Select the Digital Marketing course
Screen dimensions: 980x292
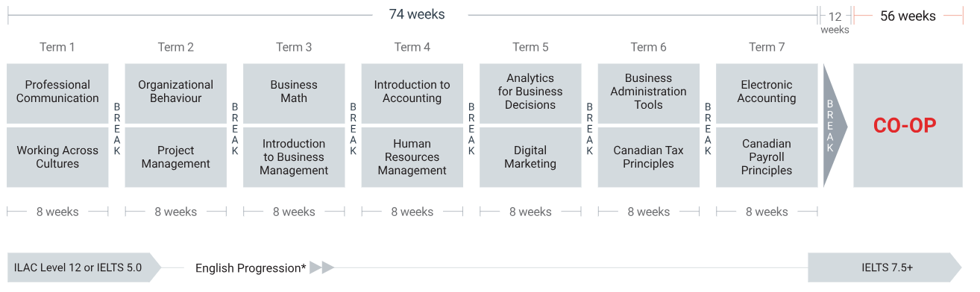[x=530, y=157]
